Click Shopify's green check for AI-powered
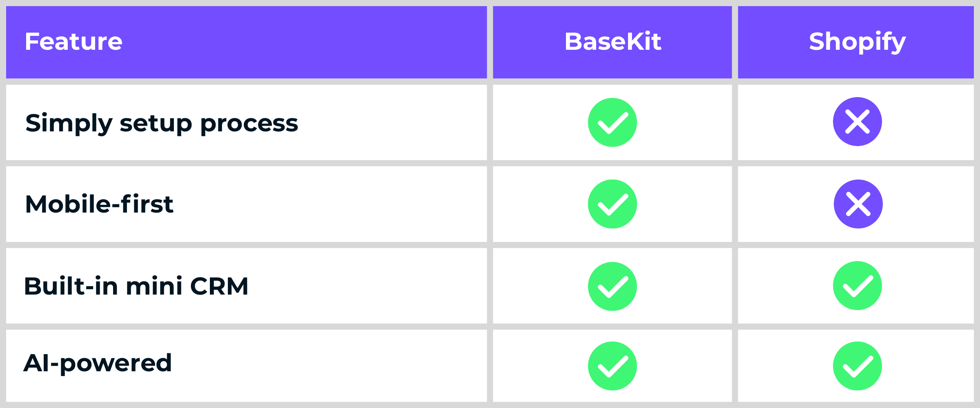This screenshot has height=408, width=980. click(857, 366)
